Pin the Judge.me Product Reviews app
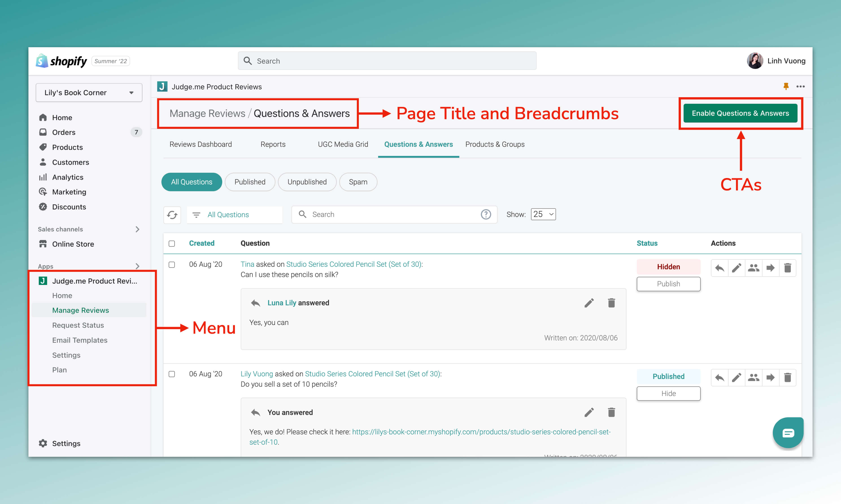The width and height of the screenshot is (841, 504). click(x=786, y=86)
